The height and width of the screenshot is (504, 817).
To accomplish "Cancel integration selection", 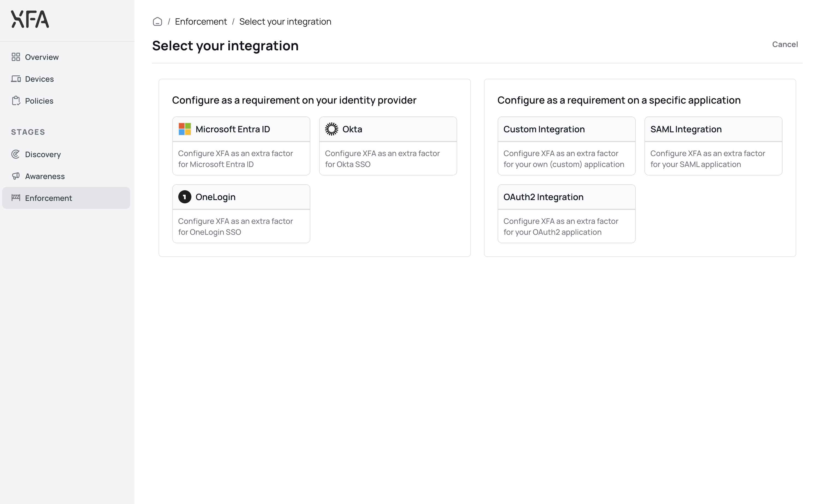I will coord(785,44).
